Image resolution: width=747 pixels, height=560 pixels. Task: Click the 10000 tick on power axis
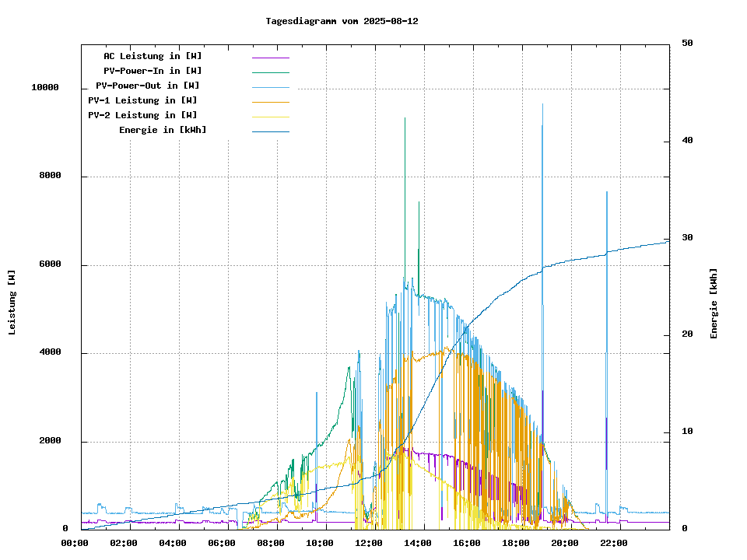click(45, 88)
